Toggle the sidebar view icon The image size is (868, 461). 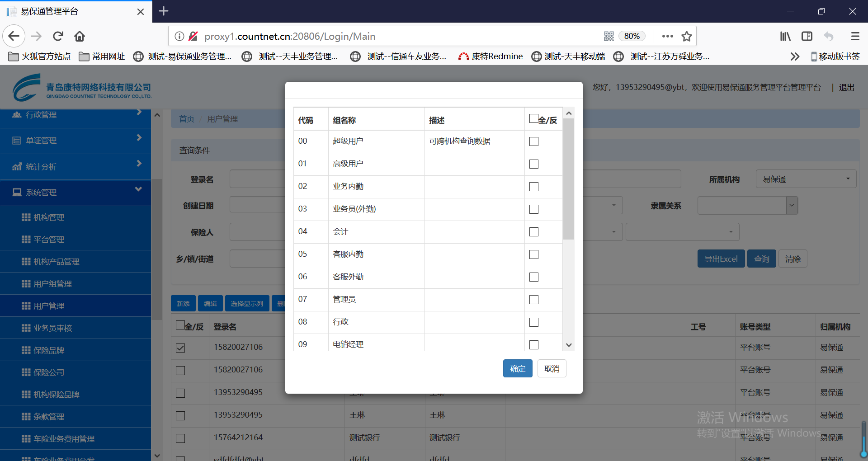click(807, 36)
